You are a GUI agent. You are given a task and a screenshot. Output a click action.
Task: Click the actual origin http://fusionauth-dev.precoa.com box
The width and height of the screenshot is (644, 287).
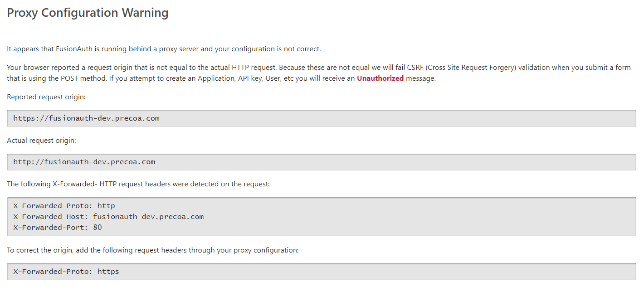tap(322, 162)
